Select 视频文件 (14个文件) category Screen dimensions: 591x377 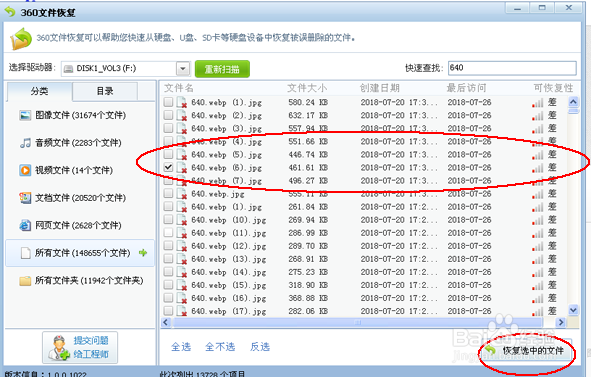[x=80, y=170]
